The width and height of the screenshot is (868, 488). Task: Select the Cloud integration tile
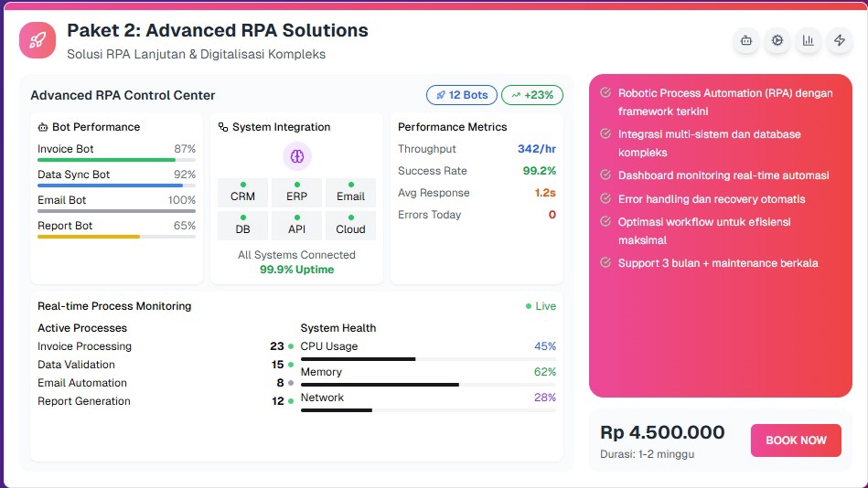pyautogui.click(x=350, y=225)
